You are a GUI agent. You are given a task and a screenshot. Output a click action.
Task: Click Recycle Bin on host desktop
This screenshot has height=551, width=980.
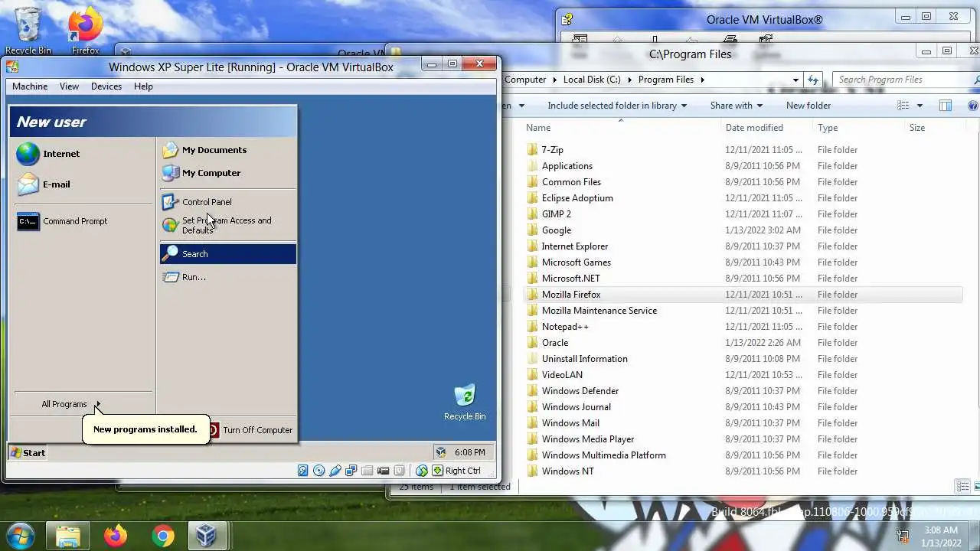28,31
